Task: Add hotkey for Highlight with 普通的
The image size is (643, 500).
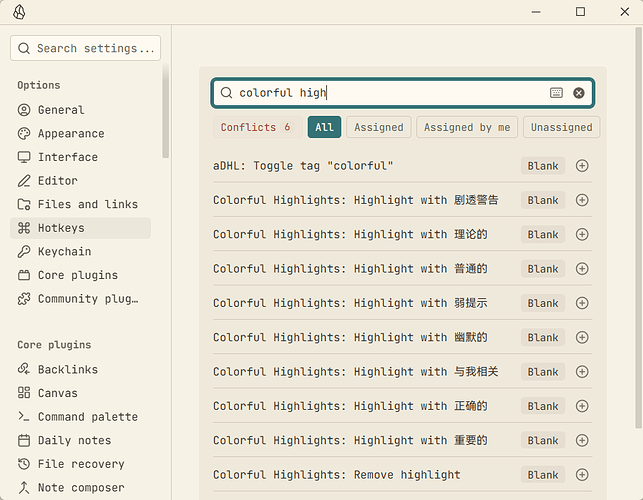Action: pos(582,269)
